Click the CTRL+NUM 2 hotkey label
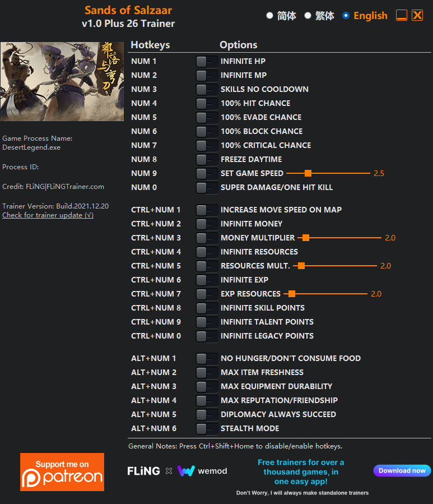The height and width of the screenshot is (504, 433). (156, 224)
